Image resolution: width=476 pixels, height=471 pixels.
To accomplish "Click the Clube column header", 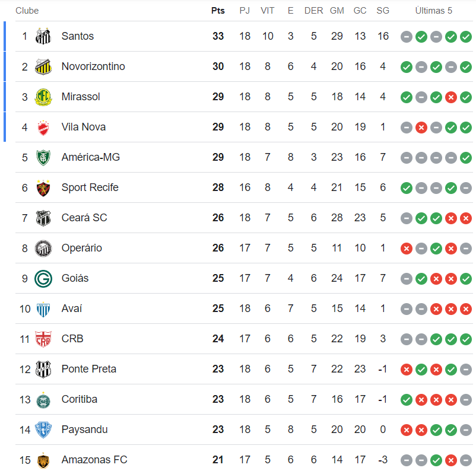I will coord(27,11).
